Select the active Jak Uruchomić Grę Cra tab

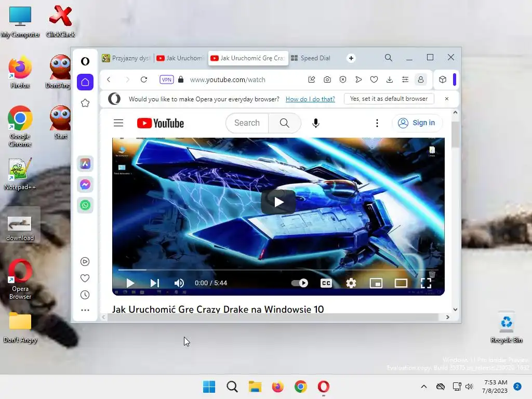(248, 58)
